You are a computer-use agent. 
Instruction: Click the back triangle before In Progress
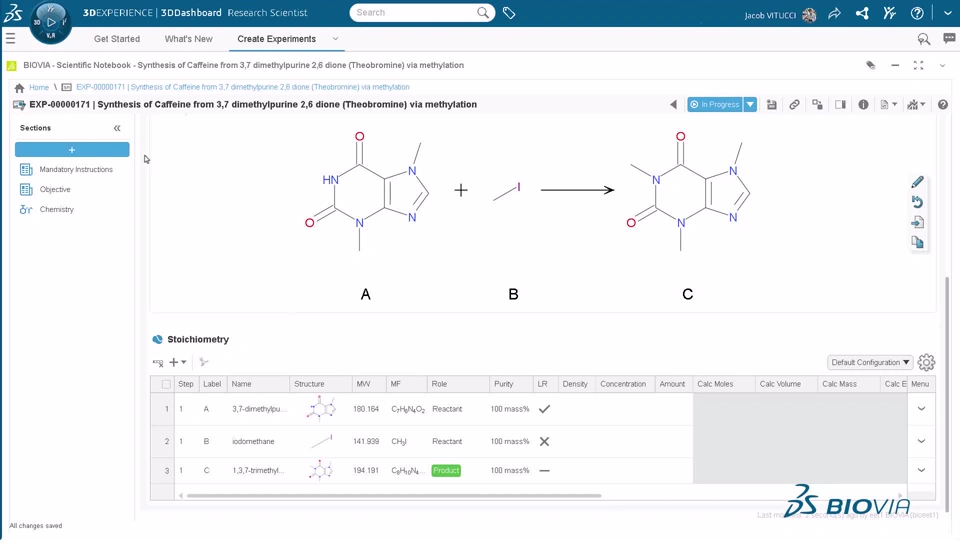pyautogui.click(x=673, y=105)
